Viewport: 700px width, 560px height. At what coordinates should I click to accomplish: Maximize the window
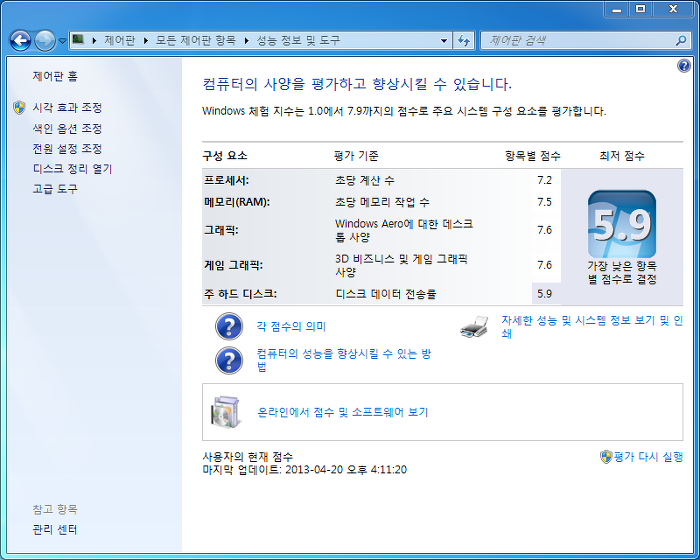point(641,9)
